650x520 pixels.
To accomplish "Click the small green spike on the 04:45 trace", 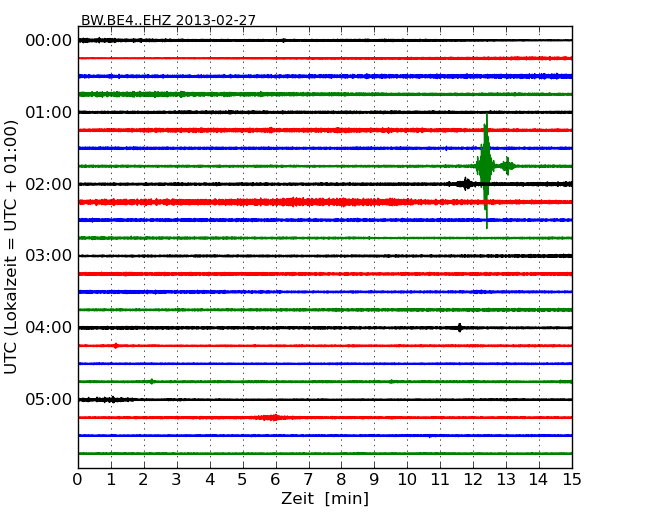I will tap(151, 381).
